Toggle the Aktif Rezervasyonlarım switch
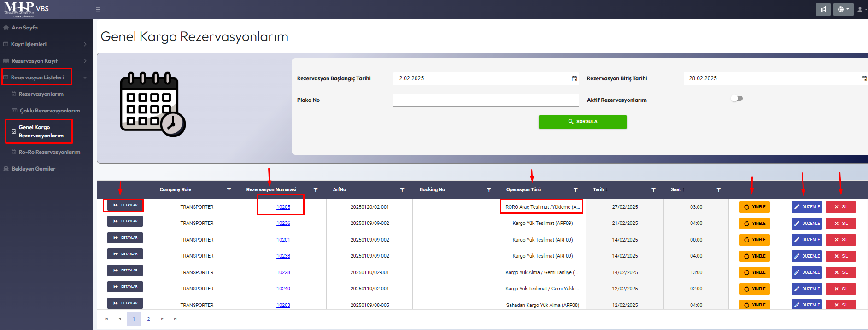Viewport: 868px width, 330px height. [x=737, y=99]
